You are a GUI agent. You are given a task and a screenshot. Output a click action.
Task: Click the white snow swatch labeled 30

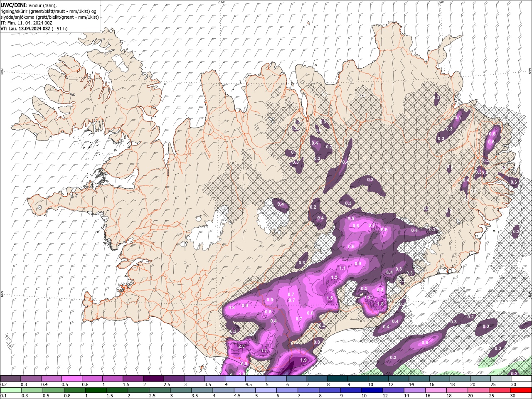pos(521,379)
